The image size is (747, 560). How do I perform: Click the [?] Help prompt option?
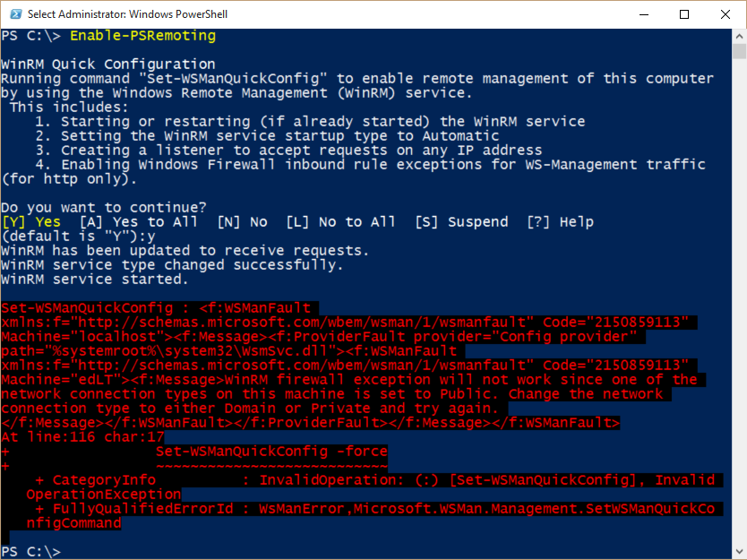[561, 222]
